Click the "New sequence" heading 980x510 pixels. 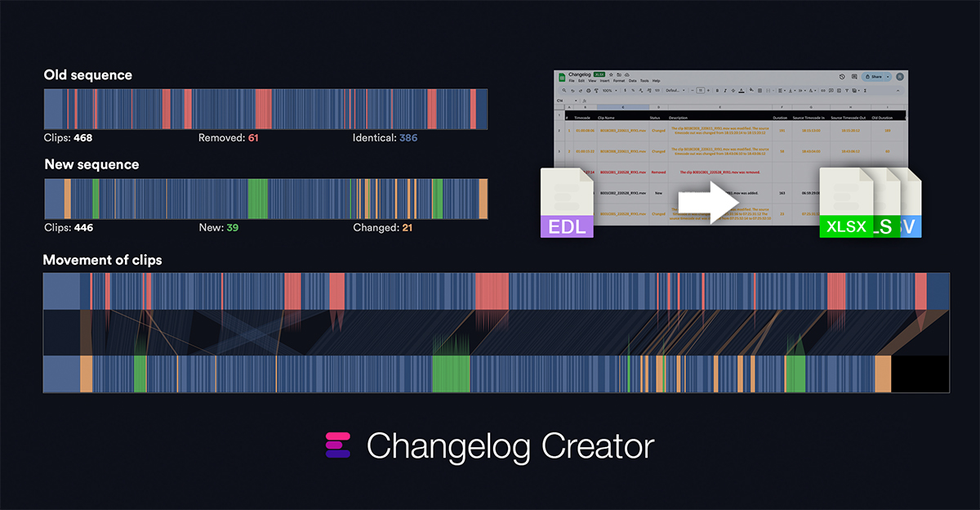click(x=91, y=164)
